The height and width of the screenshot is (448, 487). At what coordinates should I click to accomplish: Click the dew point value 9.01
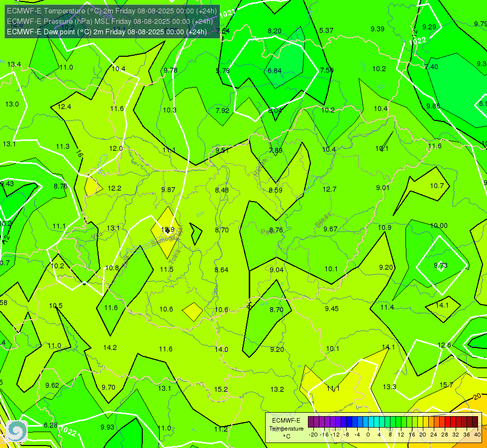click(383, 188)
